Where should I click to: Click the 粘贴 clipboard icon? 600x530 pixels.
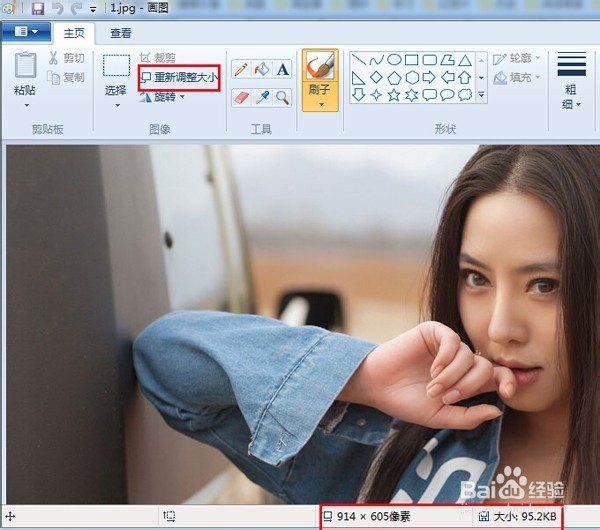pyautogui.click(x=25, y=65)
